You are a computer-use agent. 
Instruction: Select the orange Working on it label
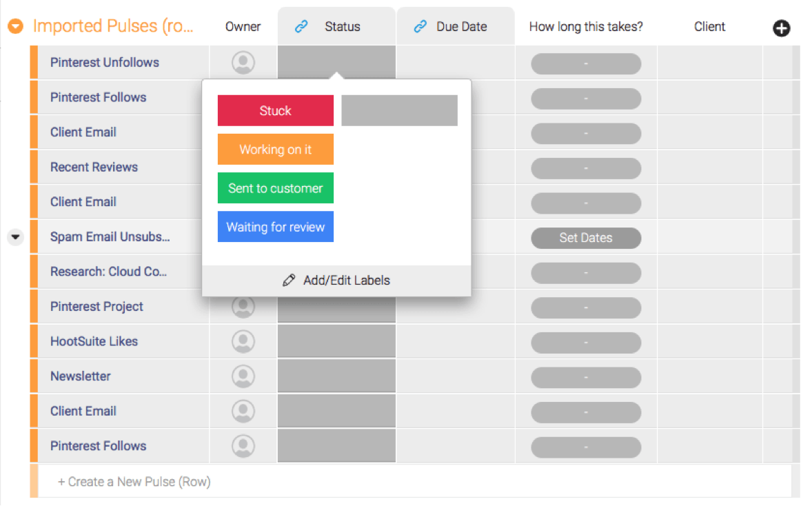coord(276,149)
